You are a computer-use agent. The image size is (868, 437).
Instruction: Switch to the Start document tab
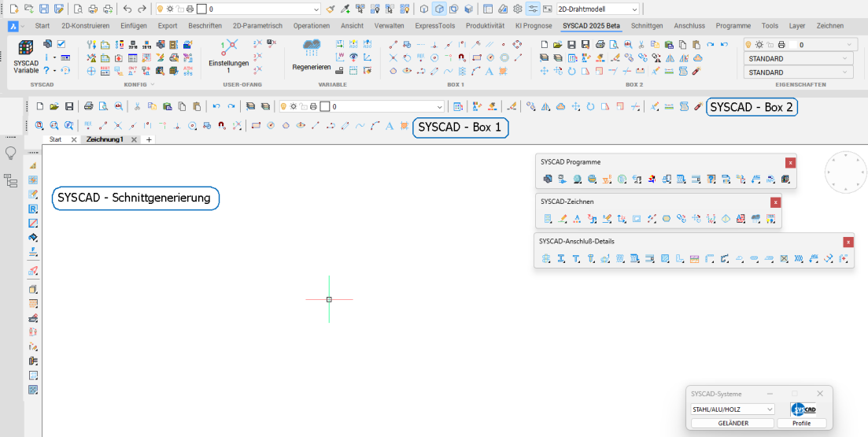[55, 139]
